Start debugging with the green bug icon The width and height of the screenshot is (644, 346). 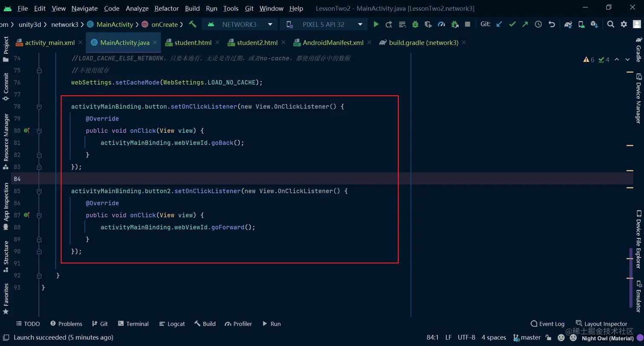point(415,24)
